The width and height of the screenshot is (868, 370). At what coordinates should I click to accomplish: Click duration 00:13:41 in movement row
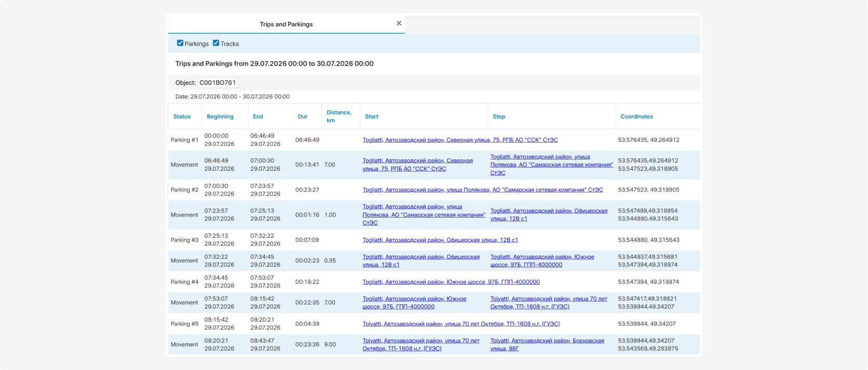pyautogui.click(x=307, y=165)
